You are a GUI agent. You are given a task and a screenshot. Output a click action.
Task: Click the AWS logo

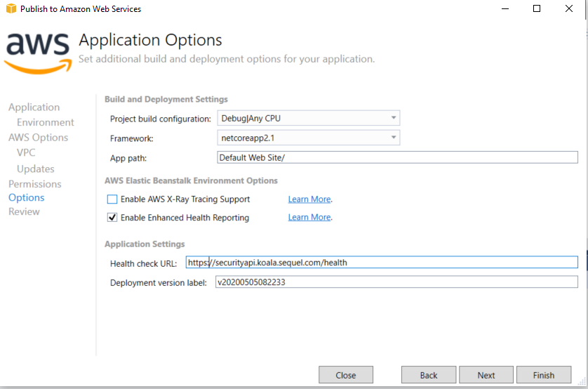click(x=38, y=53)
